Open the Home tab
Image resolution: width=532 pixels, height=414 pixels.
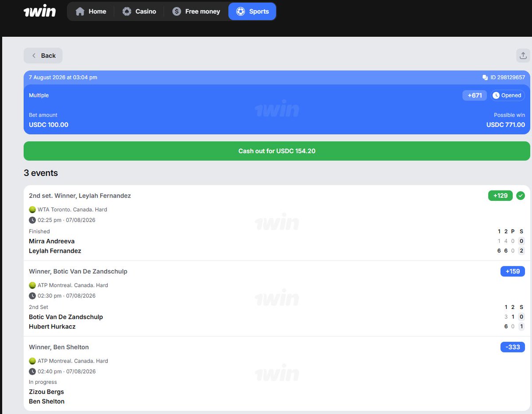coord(91,12)
